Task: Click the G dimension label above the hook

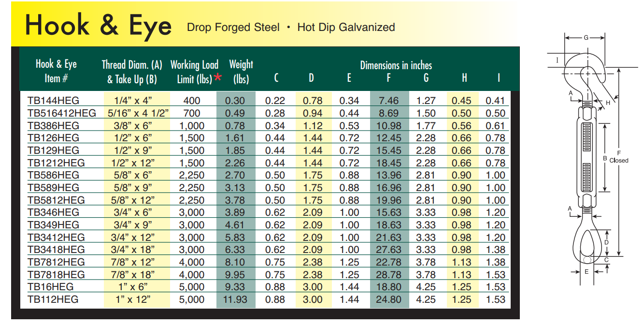Action: tap(586, 37)
